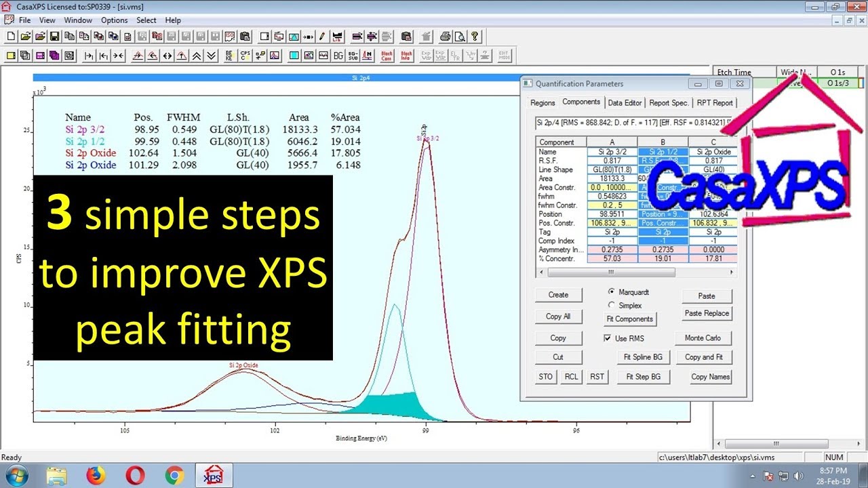Click the component table's right scroll arrow
This screenshot has height=488, width=868.
732,272
